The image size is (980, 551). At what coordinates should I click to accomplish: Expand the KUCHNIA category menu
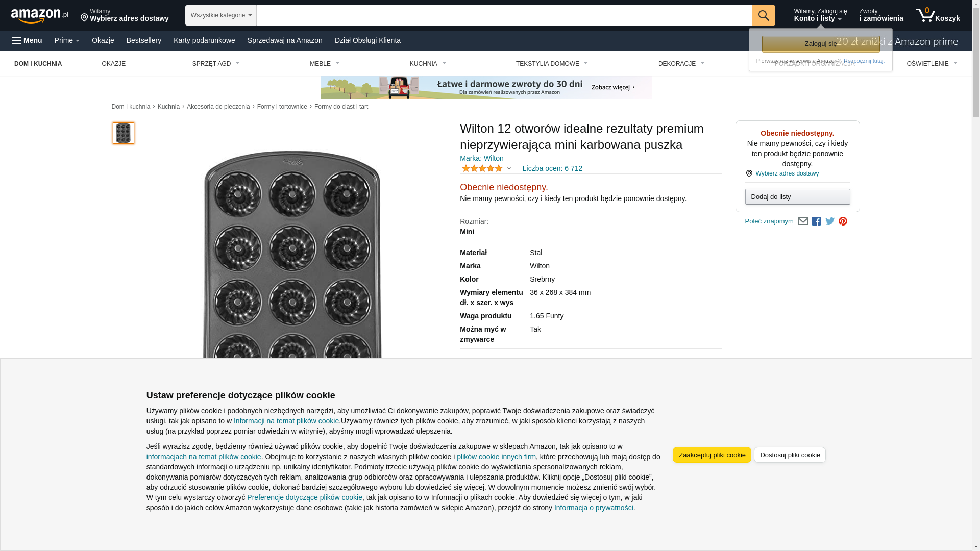(x=428, y=64)
